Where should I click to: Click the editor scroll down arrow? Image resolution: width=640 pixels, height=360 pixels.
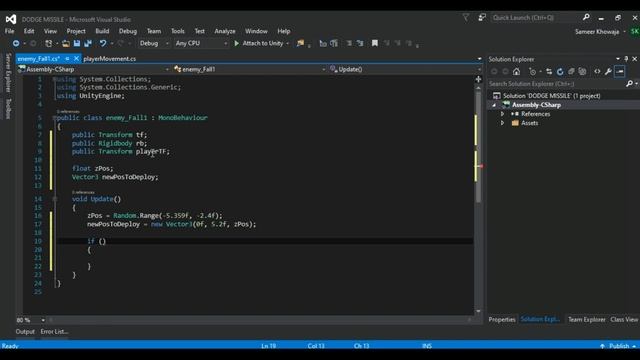478,311
